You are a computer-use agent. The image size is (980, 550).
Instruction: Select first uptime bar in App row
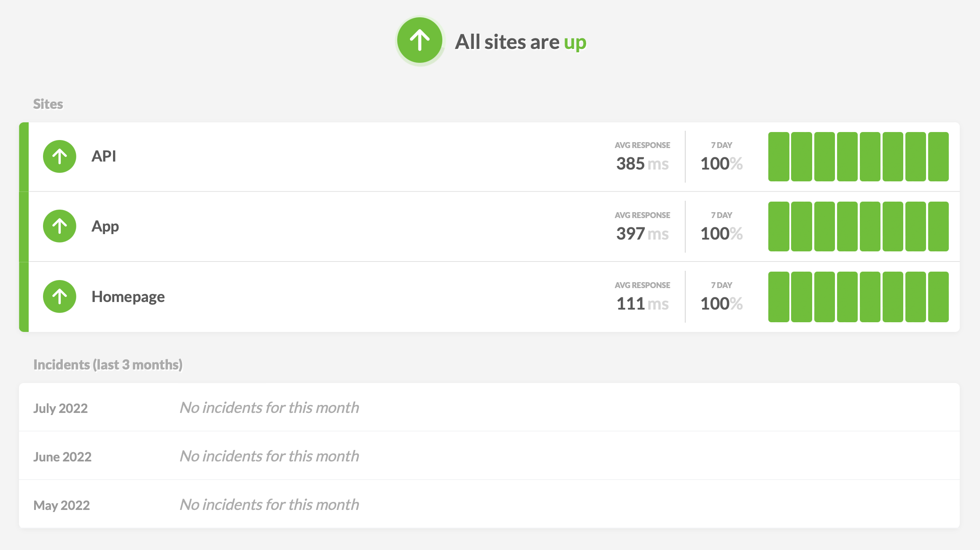[x=778, y=226]
